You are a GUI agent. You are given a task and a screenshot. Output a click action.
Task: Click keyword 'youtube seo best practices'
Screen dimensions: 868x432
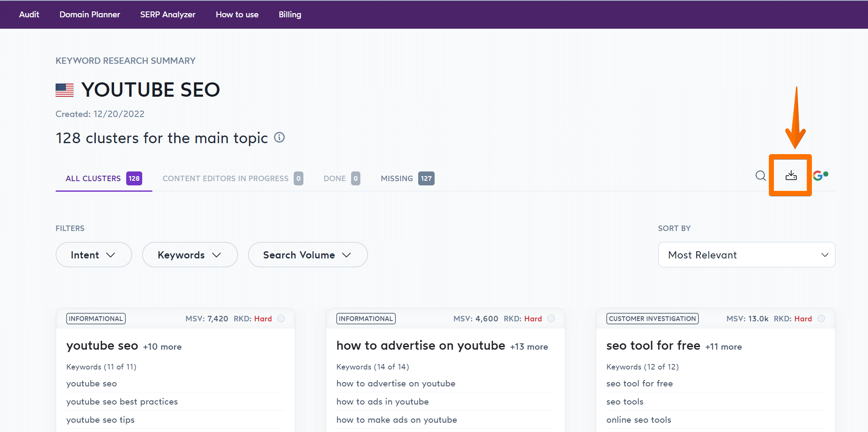coord(122,402)
